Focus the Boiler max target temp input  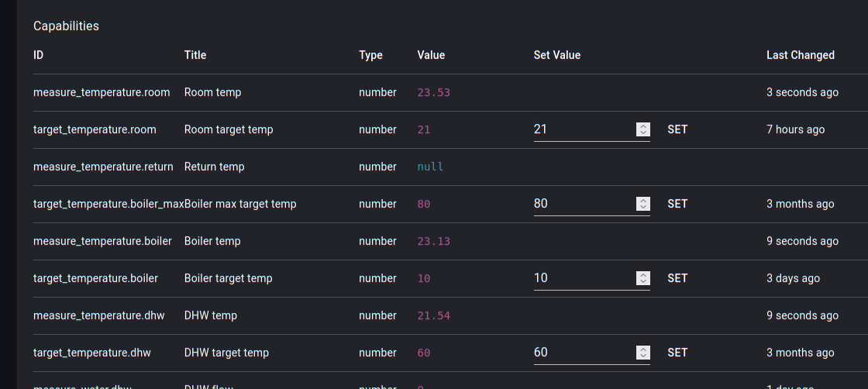click(583, 205)
